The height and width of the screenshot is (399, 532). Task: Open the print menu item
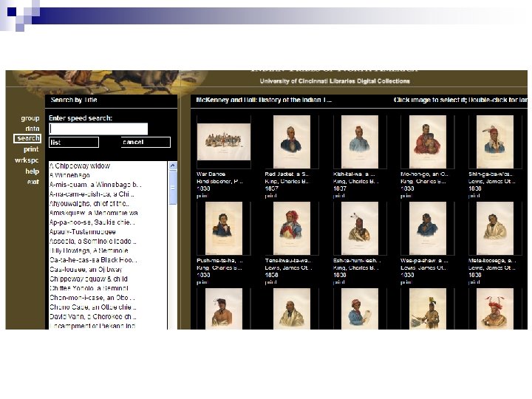pyautogui.click(x=31, y=149)
